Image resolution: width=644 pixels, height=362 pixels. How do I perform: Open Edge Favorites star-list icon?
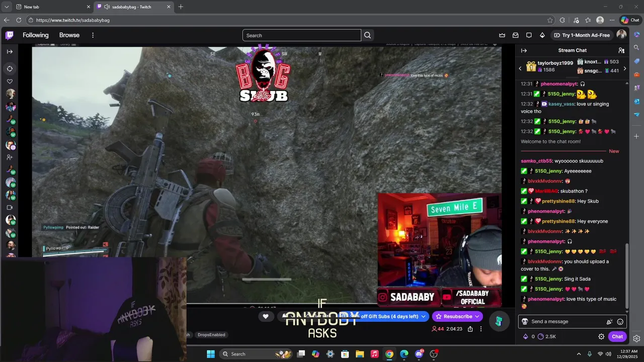588,20
